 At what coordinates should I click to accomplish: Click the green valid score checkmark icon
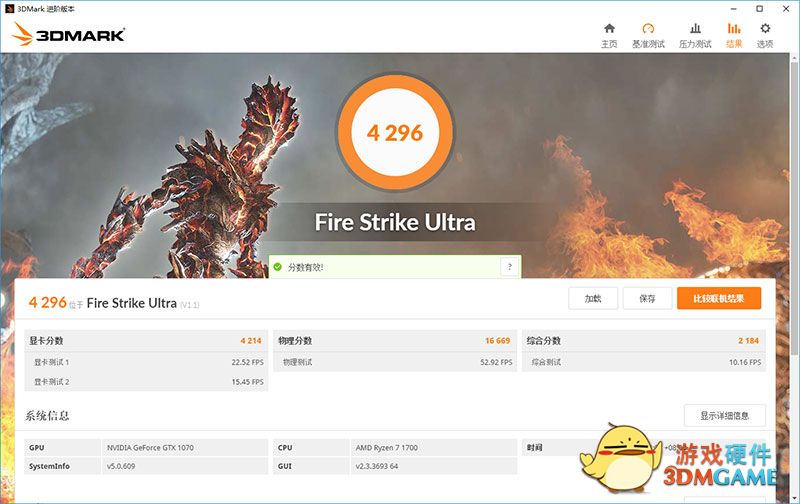point(278,267)
